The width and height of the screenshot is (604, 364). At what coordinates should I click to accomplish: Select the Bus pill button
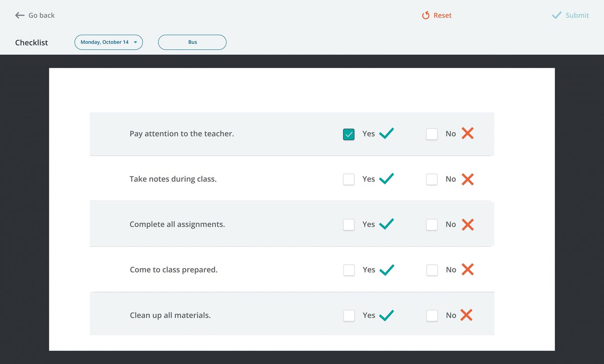click(x=192, y=42)
